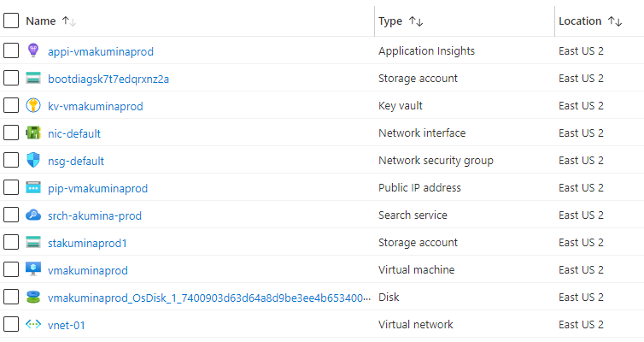644x342 pixels.
Task: Open the srch-akumina-prod resource link
Action: tap(95, 215)
